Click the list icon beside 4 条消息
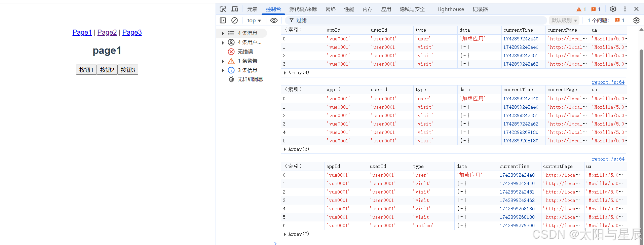The width and height of the screenshot is (644, 245). click(231, 33)
